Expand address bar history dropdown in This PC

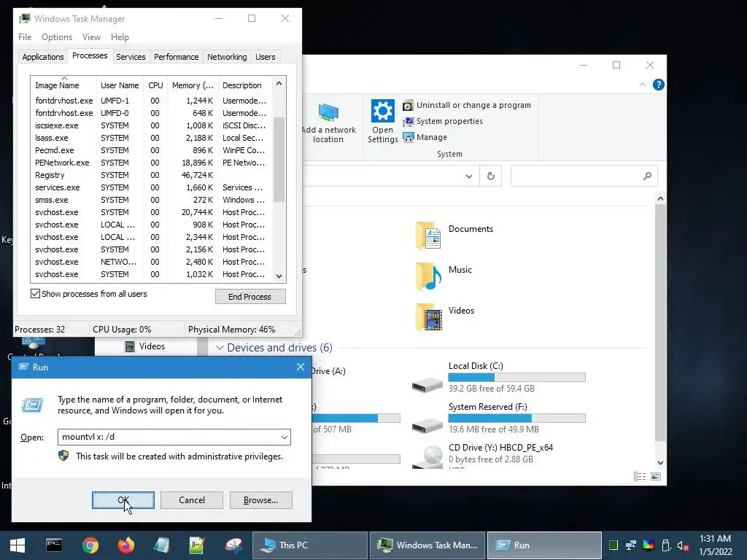click(x=469, y=176)
